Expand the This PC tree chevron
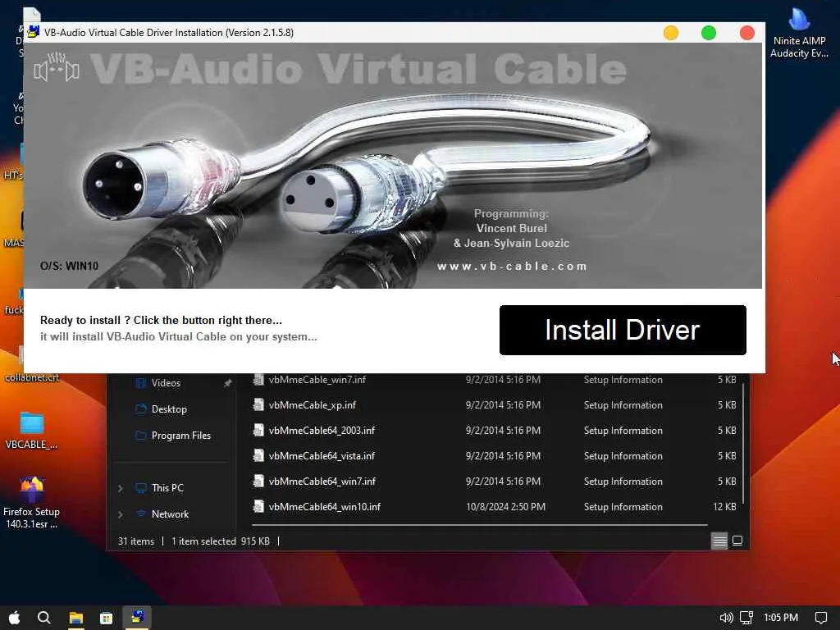 (x=121, y=488)
